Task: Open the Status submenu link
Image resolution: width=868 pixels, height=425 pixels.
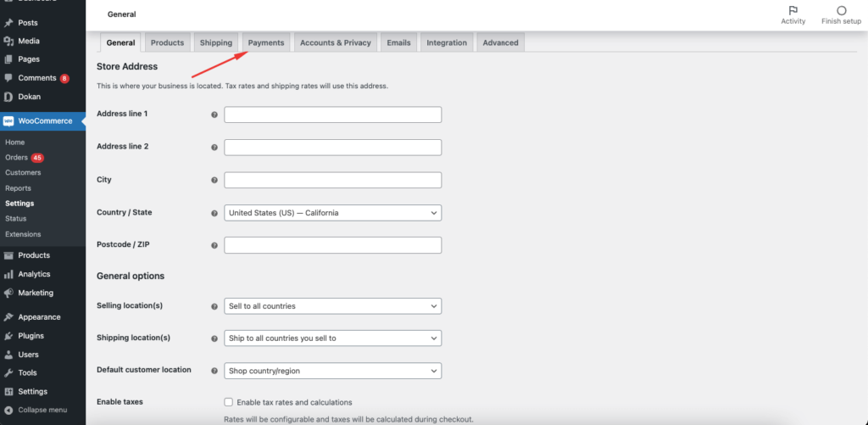Action: (x=16, y=219)
